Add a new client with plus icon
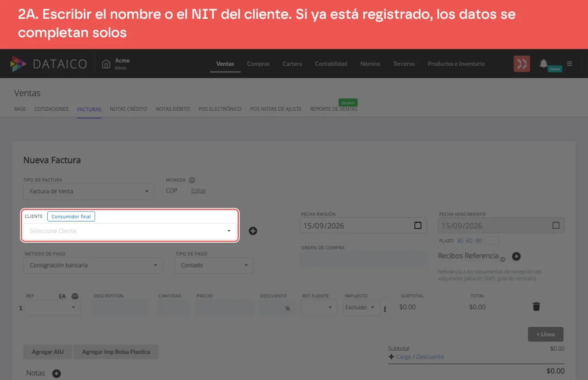Image resolution: width=588 pixels, height=380 pixels. 253,231
